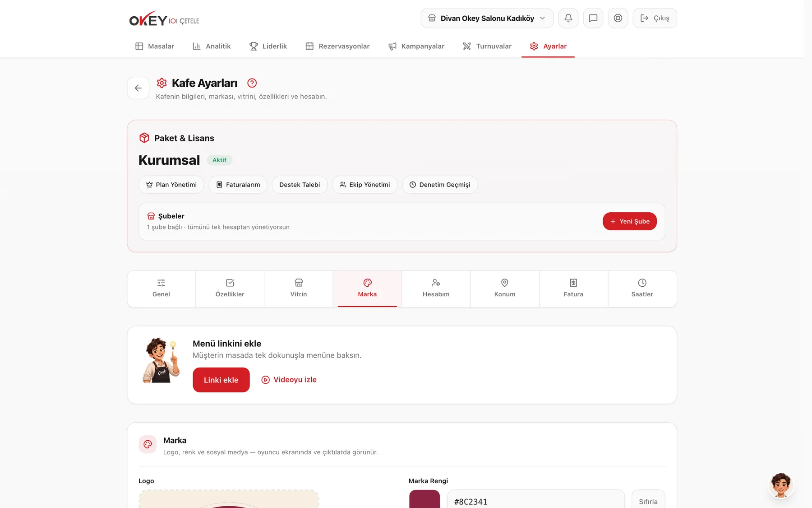
Task: Switch to the Konum tab
Action: (x=505, y=289)
